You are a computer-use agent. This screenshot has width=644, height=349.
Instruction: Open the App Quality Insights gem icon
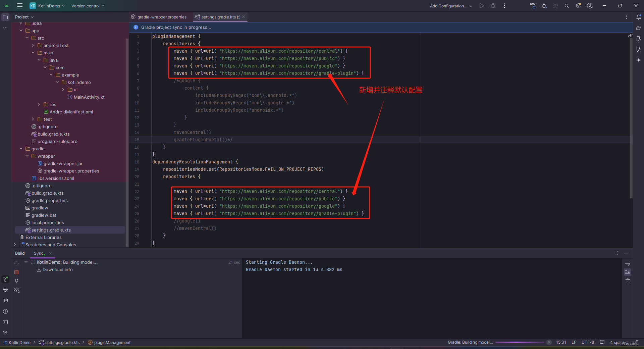(x=5, y=290)
